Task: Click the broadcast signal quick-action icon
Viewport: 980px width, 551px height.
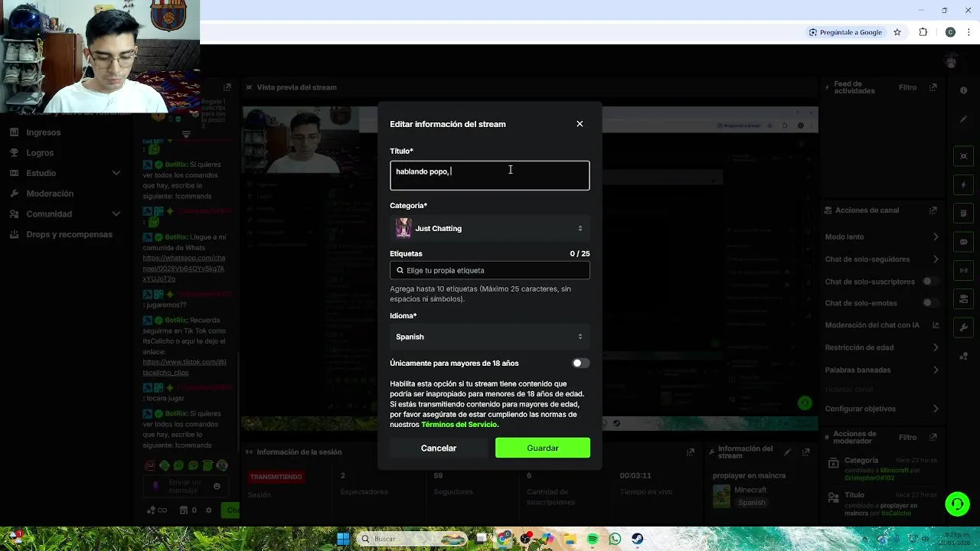Action: [x=964, y=270]
